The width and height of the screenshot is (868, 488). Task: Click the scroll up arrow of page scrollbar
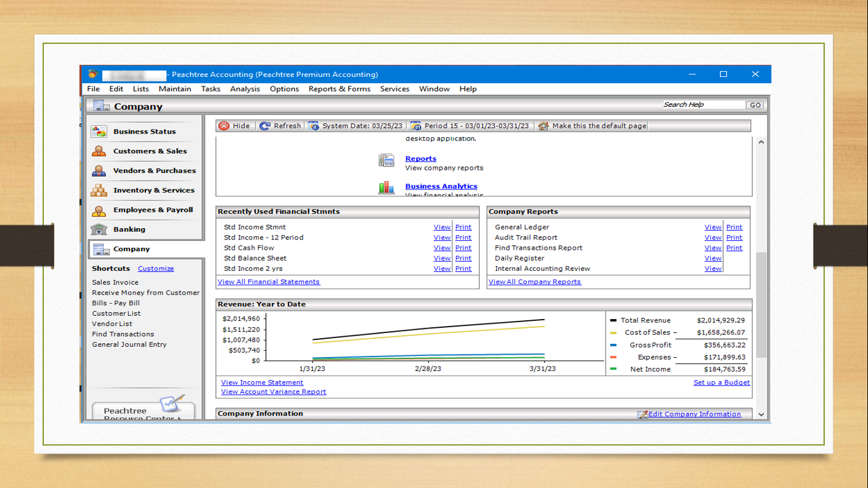[761, 142]
